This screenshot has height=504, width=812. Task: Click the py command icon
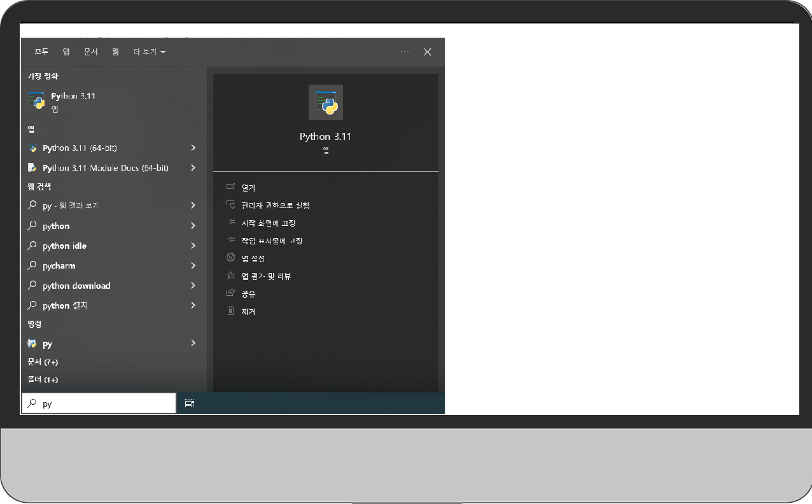coord(32,344)
